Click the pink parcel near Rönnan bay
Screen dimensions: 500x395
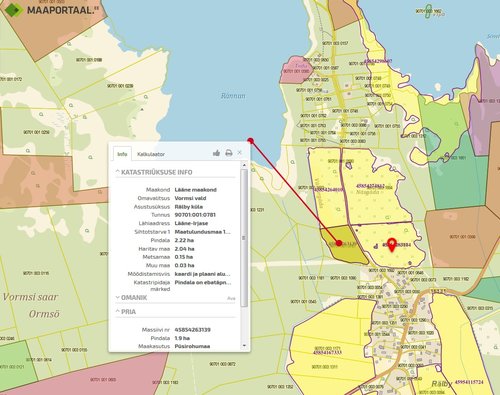[x=296, y=70]
